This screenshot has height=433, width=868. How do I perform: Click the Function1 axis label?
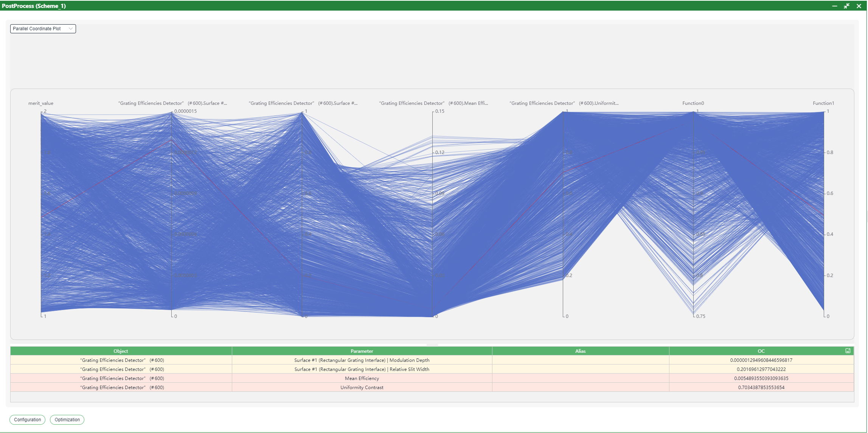coord(823,103)
